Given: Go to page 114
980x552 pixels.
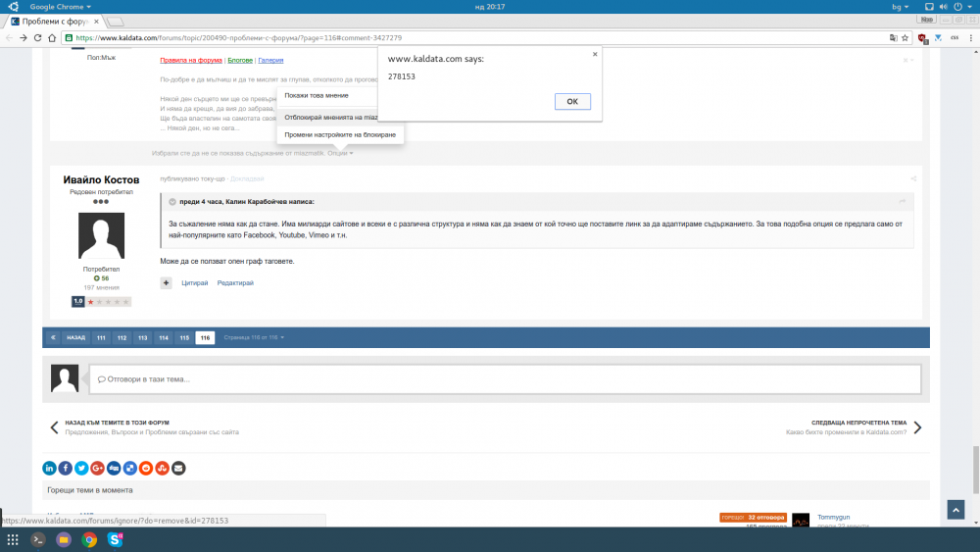Looking at the screenshot, I should (163, 337).
